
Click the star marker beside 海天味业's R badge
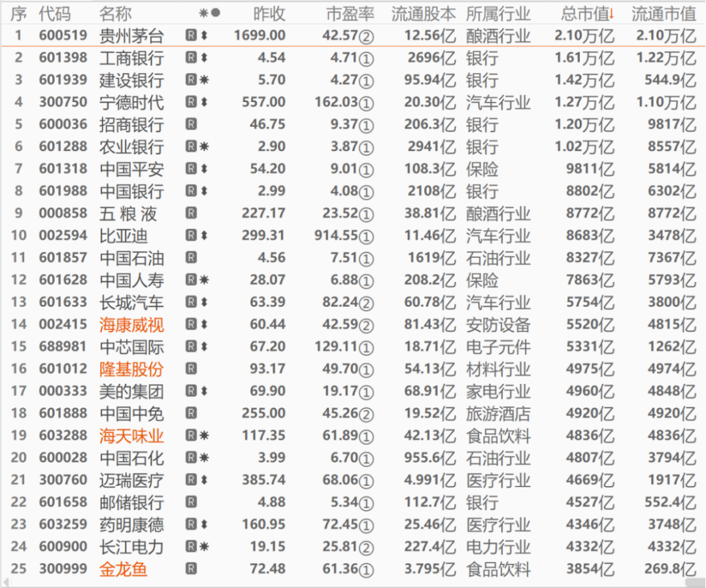click(204, 435)
